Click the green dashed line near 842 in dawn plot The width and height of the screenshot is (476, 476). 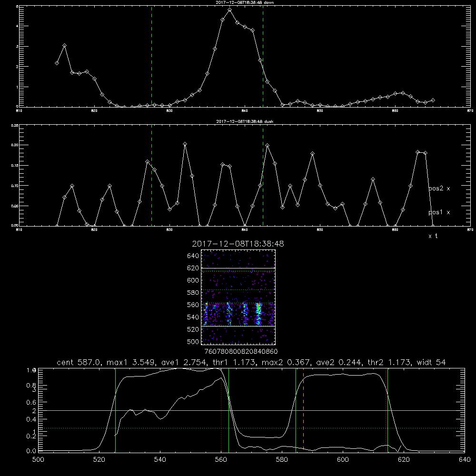(x=263, y=57)
